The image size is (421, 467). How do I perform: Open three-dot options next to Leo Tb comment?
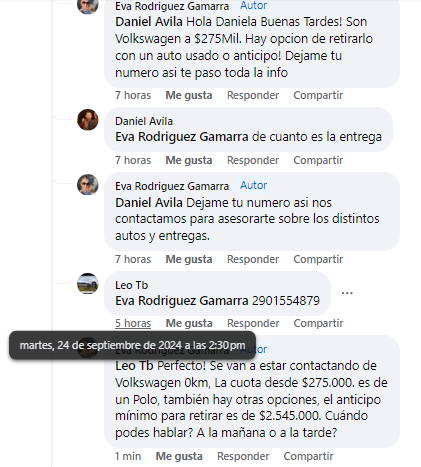(347, 293)
